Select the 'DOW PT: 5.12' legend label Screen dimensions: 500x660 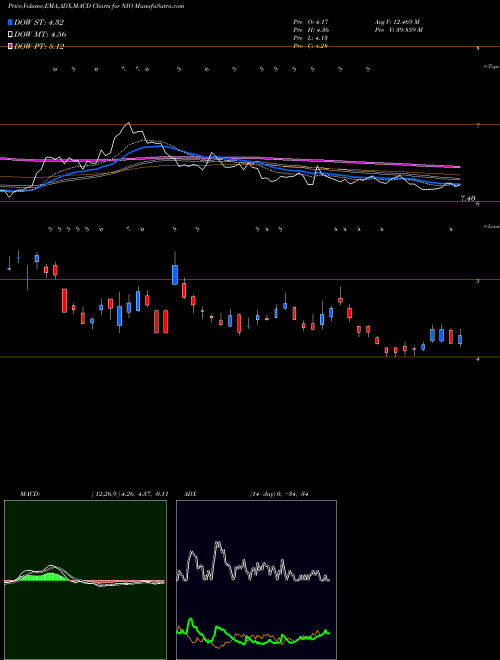click(x=39, y=46)
